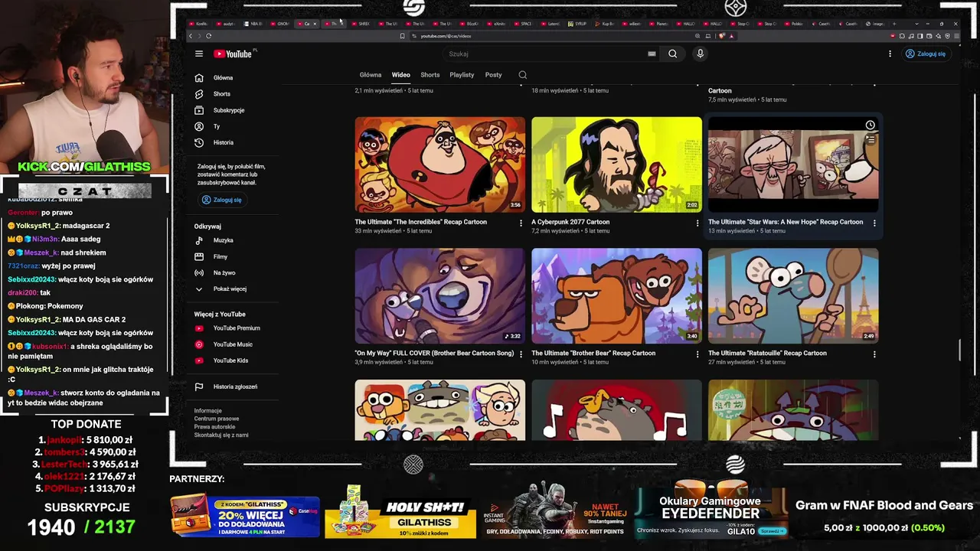
Task: Open the channel Playlisty tab
Action: (462, 75)
